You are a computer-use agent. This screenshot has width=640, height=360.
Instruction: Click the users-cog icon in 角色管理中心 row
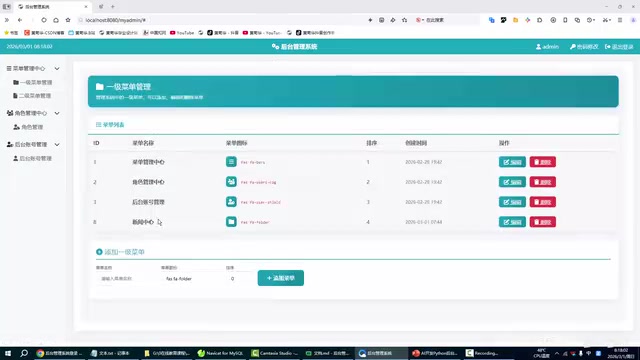231,182
